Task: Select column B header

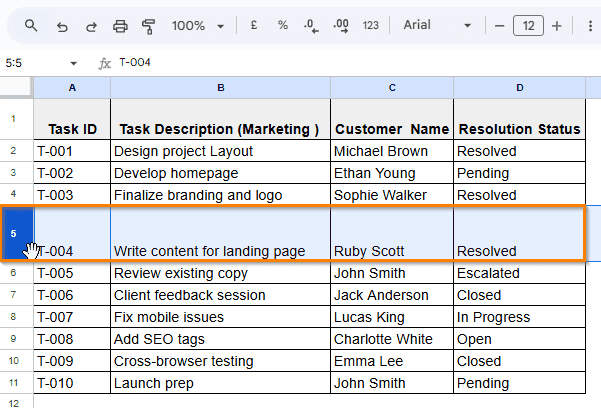Action: point(220,88)
